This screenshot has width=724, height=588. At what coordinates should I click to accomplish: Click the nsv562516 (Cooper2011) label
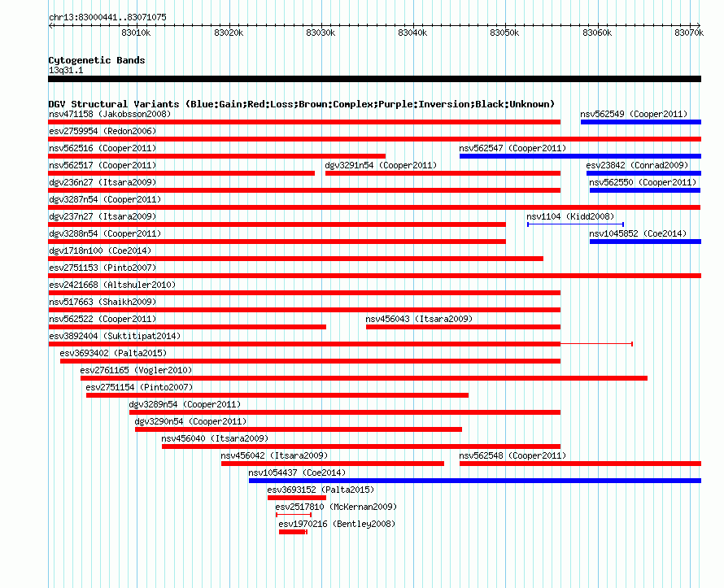pyautogui.click(x=102, y=148)
